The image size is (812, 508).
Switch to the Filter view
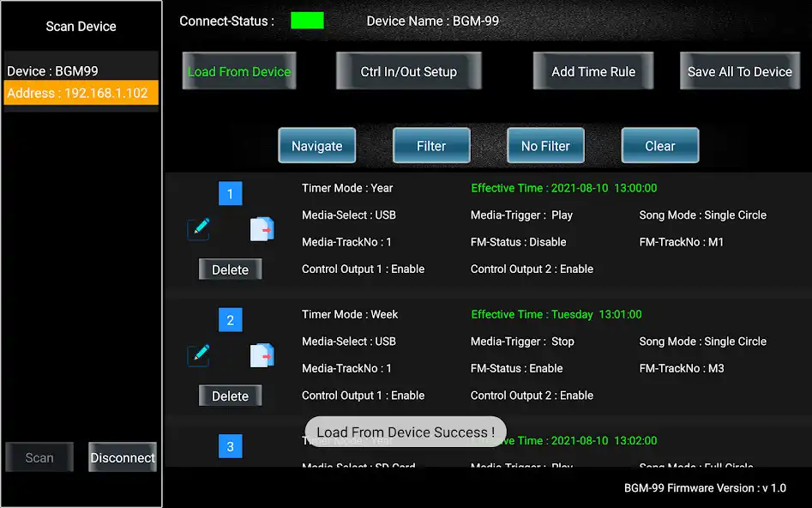pyautogui.click(x=431, y=145)
